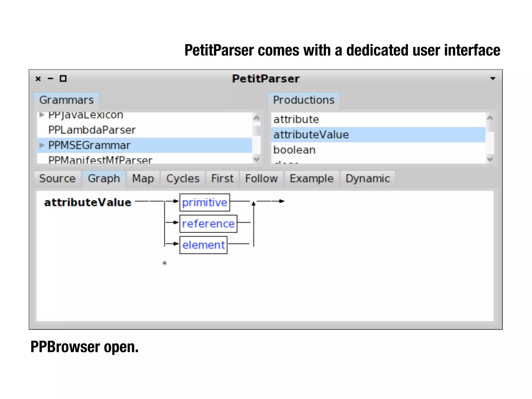Expand the PPJavaLexicon tree node
The width and height of the screenshot is (532, 399).
pos(42,115)
